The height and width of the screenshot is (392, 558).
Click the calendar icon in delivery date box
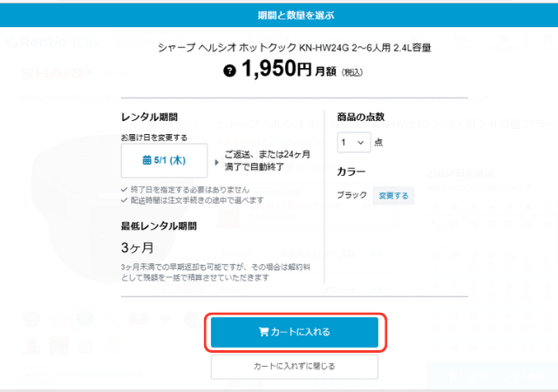click(146, 160)
